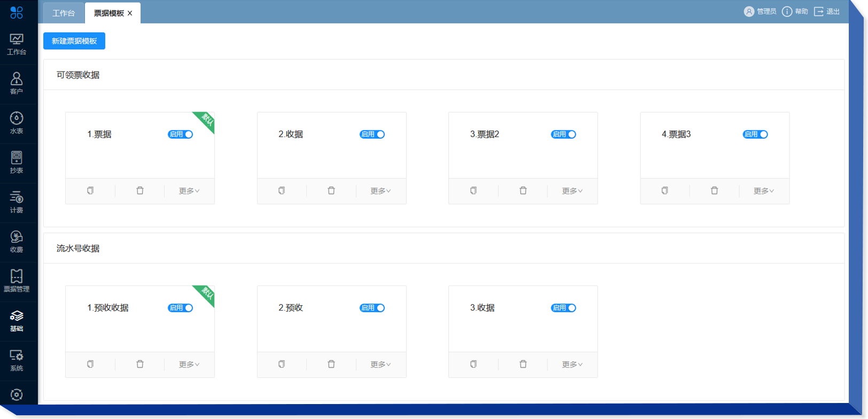Toggle 启用 switch on 1.预收收据
The height and width of the screenshot is (419, 868).
[x=181, y=308]
